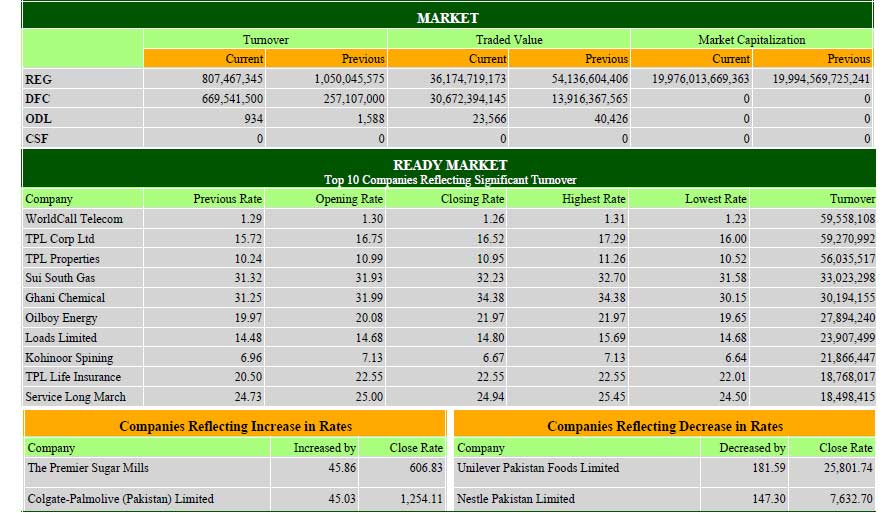Click REG previous traded value 54,136,604,406
The image size is (889, 513).
click(590, 79)
